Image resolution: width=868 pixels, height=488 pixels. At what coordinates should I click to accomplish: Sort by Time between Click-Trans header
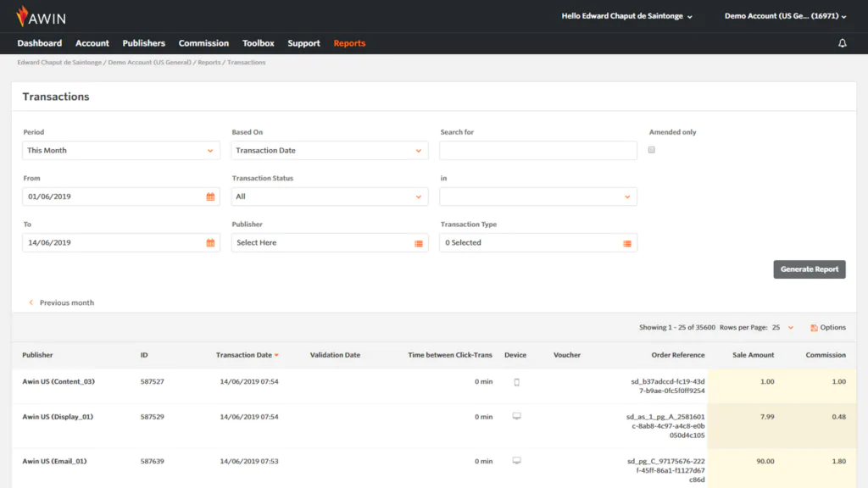pos(450,355)
